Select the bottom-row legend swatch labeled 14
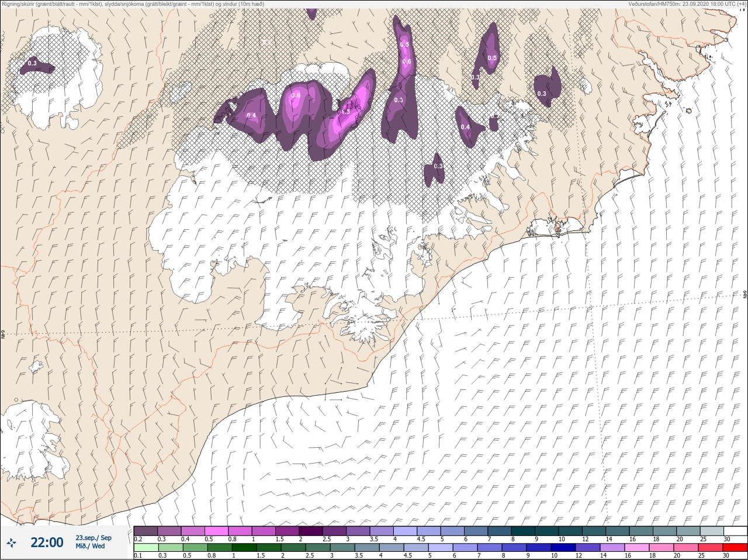The image size is (748, 560). pyautogui.click(x=612, y=548)
